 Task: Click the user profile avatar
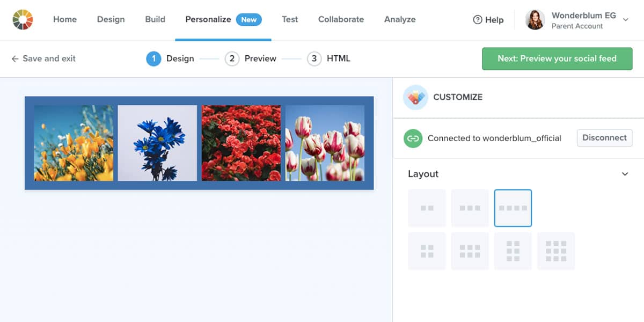click(x=535, y=20)
